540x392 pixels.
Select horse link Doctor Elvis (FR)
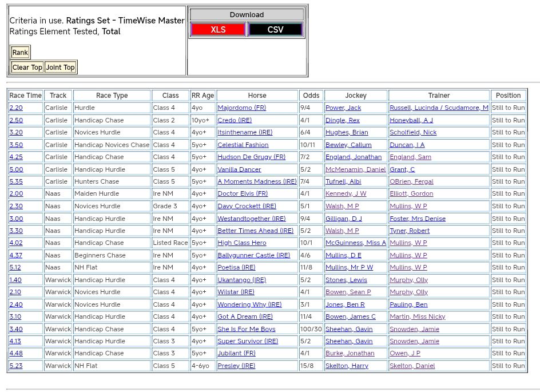243,194
